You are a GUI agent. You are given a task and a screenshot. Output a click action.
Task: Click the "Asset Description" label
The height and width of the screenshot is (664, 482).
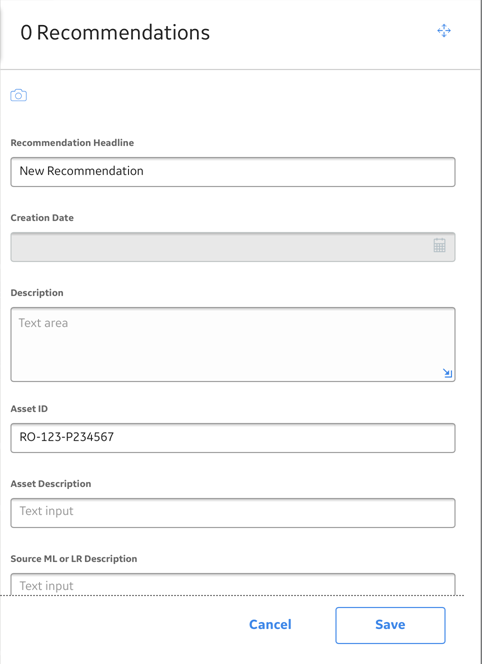[x=51, y=484]
